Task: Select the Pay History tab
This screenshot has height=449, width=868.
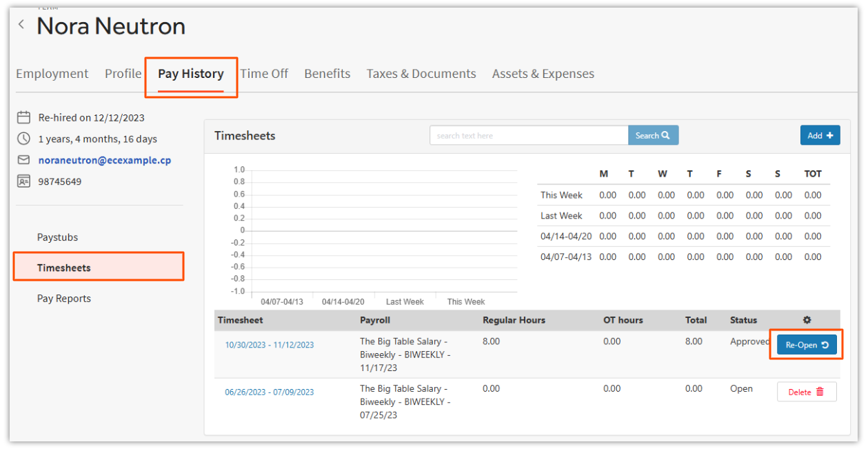Action: point(191,74)
